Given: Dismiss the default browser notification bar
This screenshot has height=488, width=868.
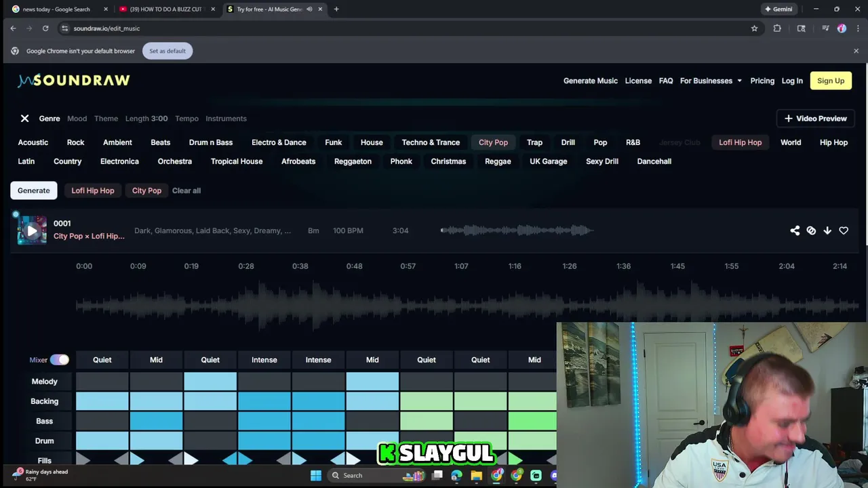Looking at the screenshot, I should pyautogui.click(x=856, y=51).
